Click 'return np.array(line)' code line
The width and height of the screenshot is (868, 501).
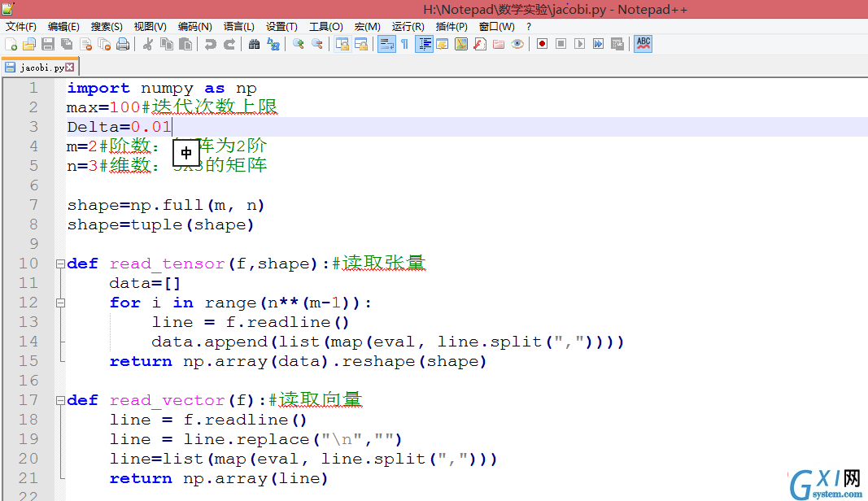(219, 478)
